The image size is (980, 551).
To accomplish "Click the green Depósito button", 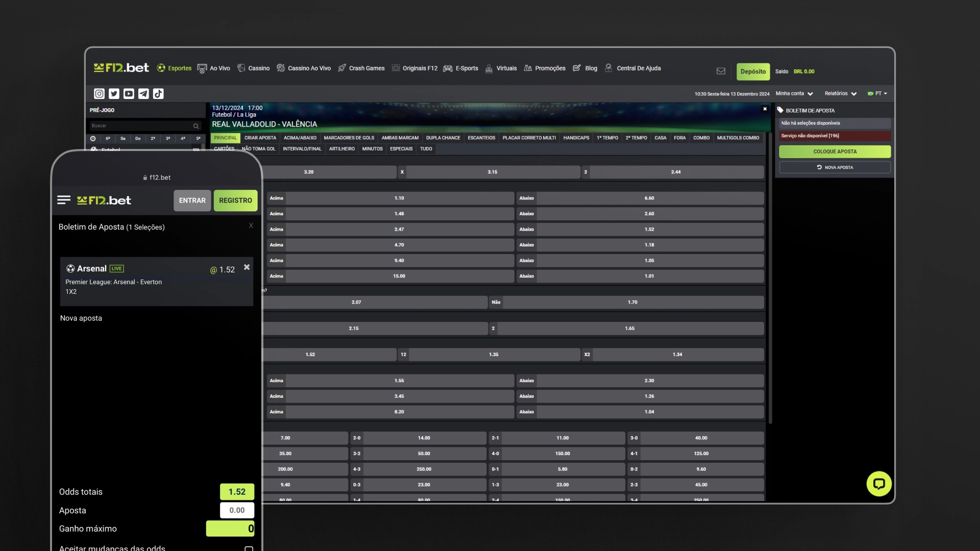I will coord(753,71).
